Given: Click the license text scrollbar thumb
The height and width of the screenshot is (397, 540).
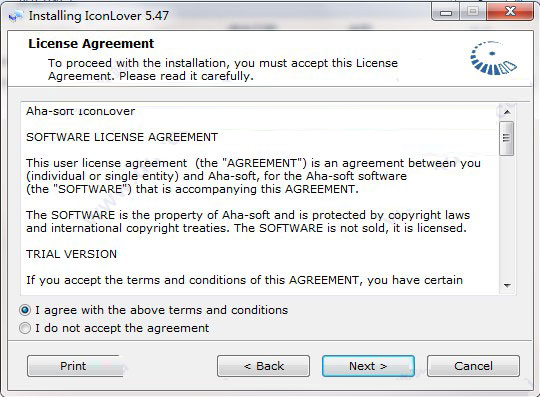Looking at the screenshot, I should (507, 138).
